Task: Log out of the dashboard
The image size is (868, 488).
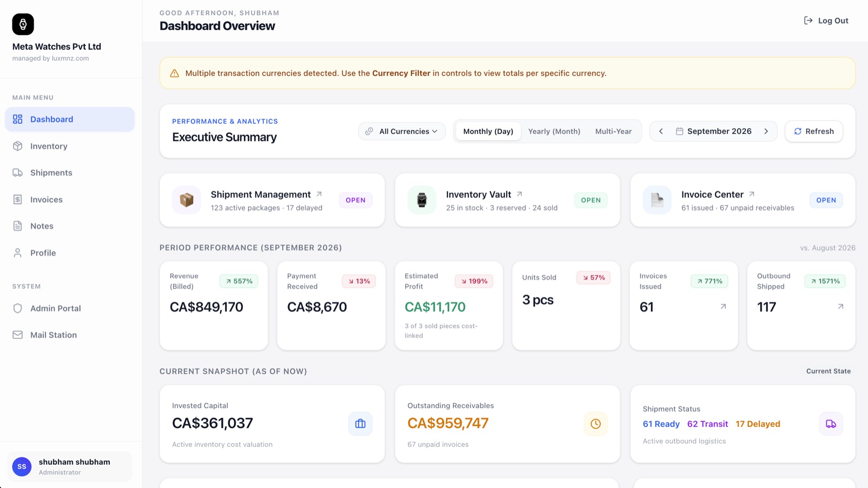Action: (x=826, y=21)
